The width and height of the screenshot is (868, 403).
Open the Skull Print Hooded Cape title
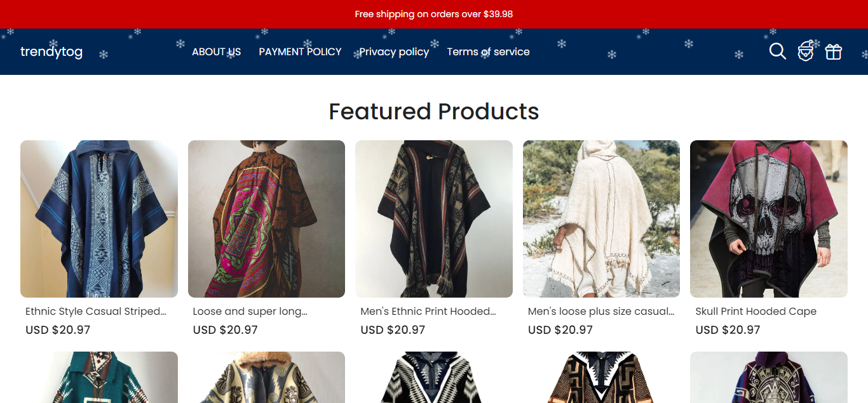[756, 312]
